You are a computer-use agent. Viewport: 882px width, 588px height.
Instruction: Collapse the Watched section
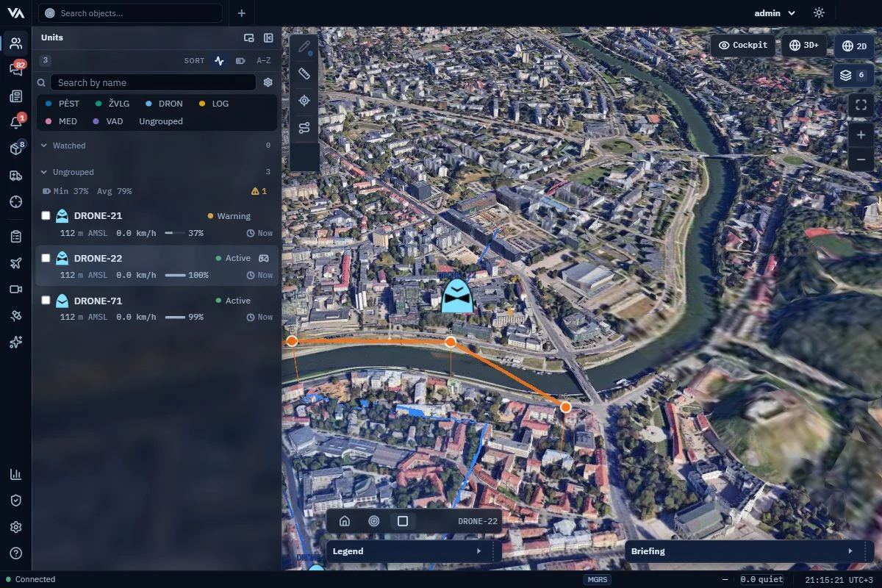156,146
